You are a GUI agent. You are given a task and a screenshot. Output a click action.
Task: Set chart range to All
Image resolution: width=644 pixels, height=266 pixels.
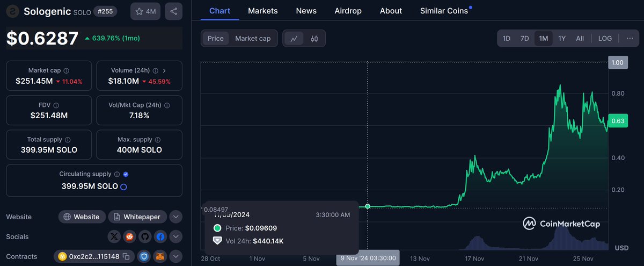580,38
